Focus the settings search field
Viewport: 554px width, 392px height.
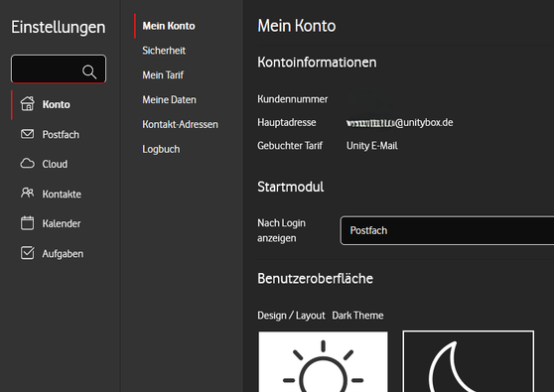(x=59, y=68)
